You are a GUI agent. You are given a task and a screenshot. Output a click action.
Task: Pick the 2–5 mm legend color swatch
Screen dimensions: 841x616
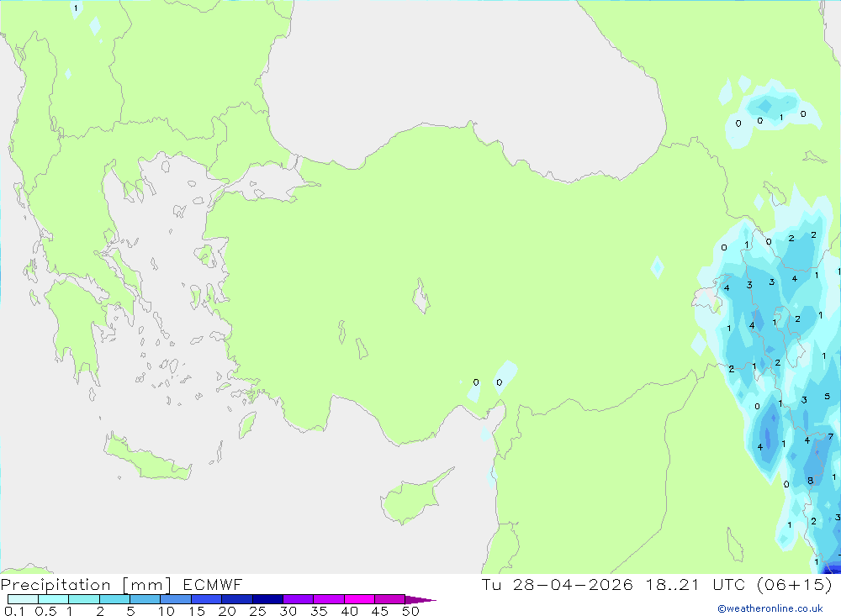click(x=114, y=599)
